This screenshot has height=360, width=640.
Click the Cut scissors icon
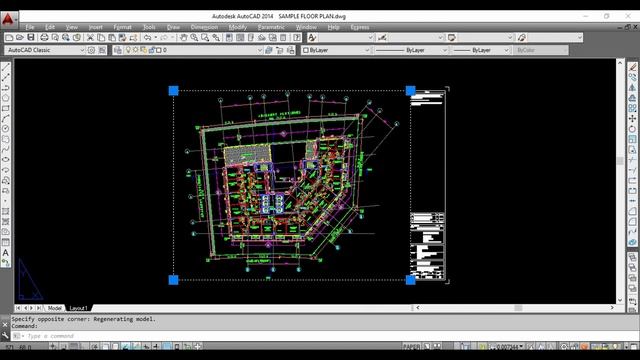[90, 38]
